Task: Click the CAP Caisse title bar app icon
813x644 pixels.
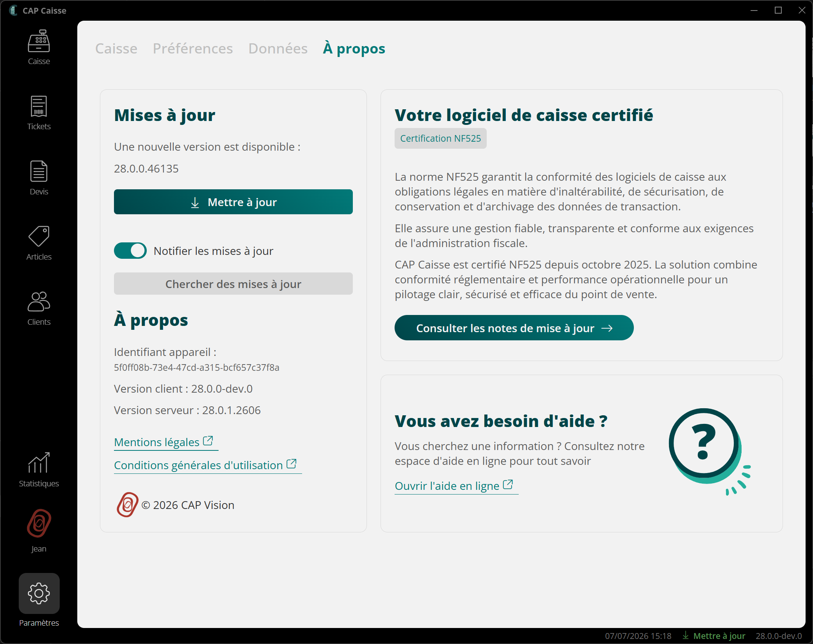Action: 13,11
